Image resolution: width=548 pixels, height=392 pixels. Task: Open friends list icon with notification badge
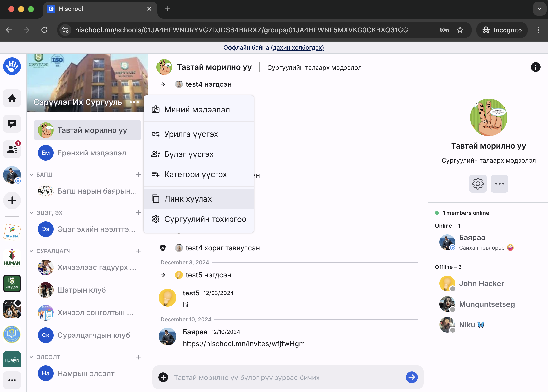click(x=12, y=149)
